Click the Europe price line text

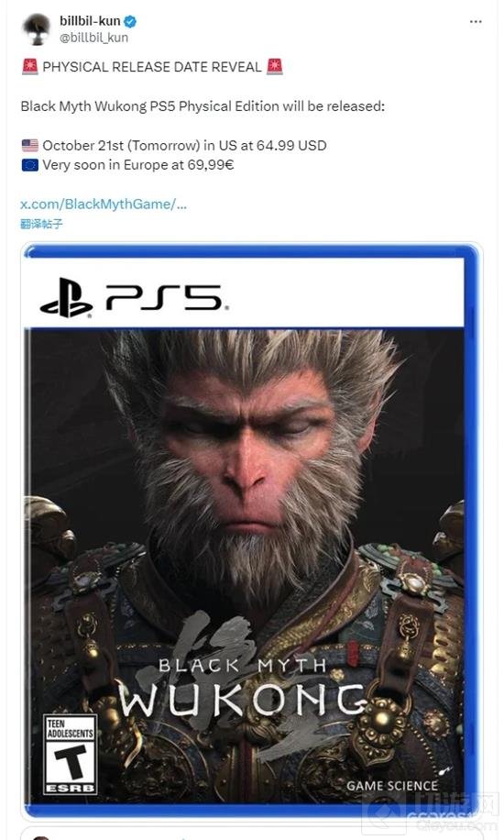[x=138, y=164]
